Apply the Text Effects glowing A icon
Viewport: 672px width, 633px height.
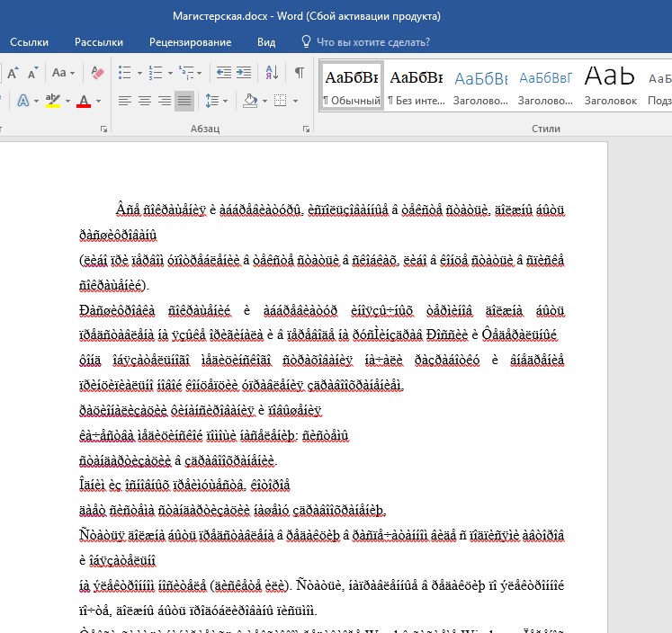[23, 100]
